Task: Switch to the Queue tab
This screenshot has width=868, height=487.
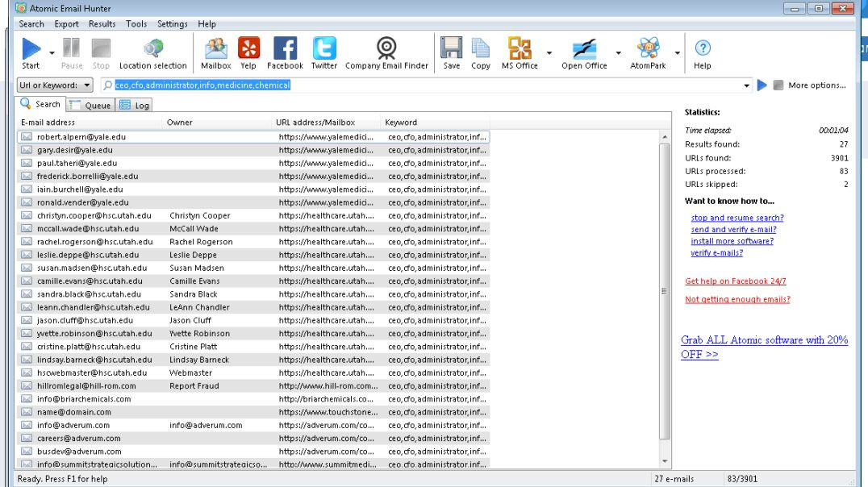Action: pyautogui.click(x=90, y=105)
